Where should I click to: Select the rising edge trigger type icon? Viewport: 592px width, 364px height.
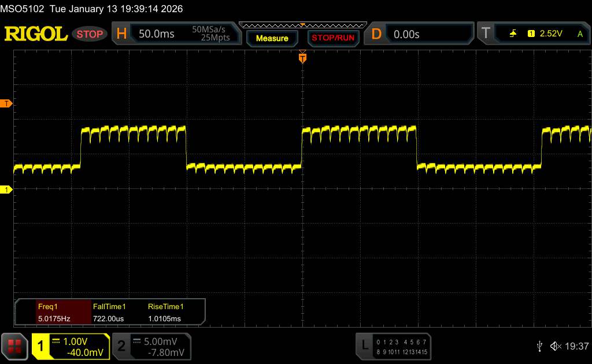click(513, 34)
